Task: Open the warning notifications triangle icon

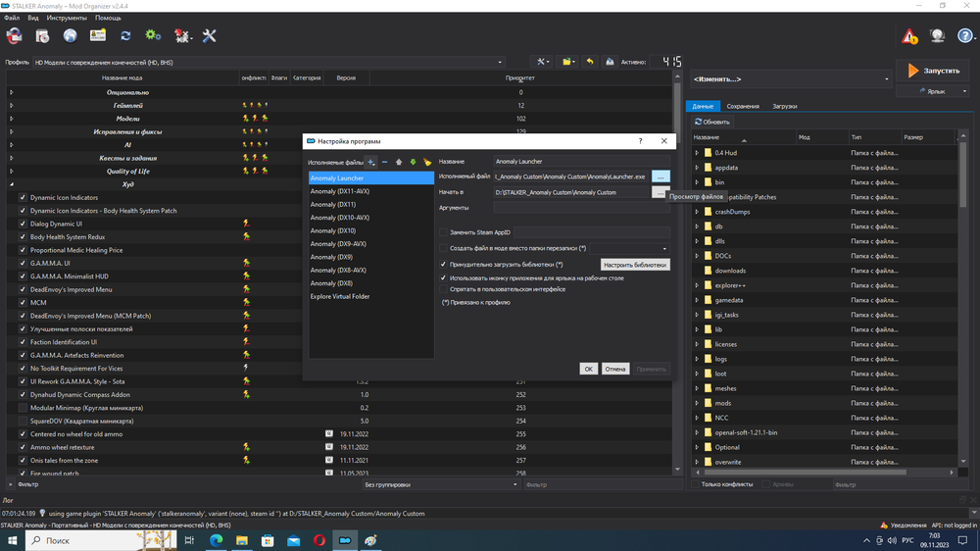Action: click(x=909, y=36)
